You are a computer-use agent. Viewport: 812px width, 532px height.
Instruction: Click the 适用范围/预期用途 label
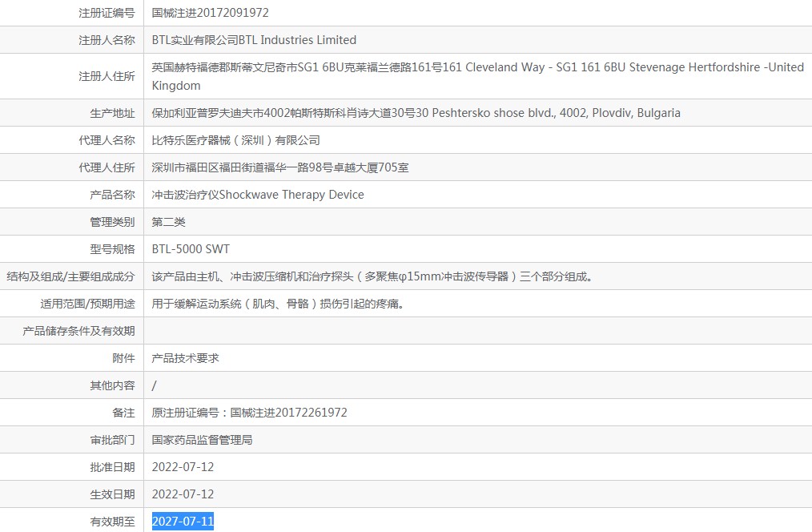[87, 304]
